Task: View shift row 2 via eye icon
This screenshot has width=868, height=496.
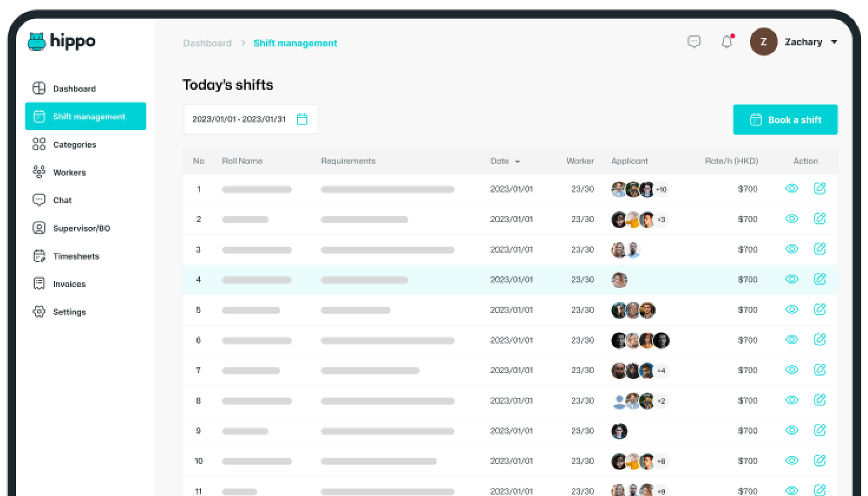Action: click(792, 218)
